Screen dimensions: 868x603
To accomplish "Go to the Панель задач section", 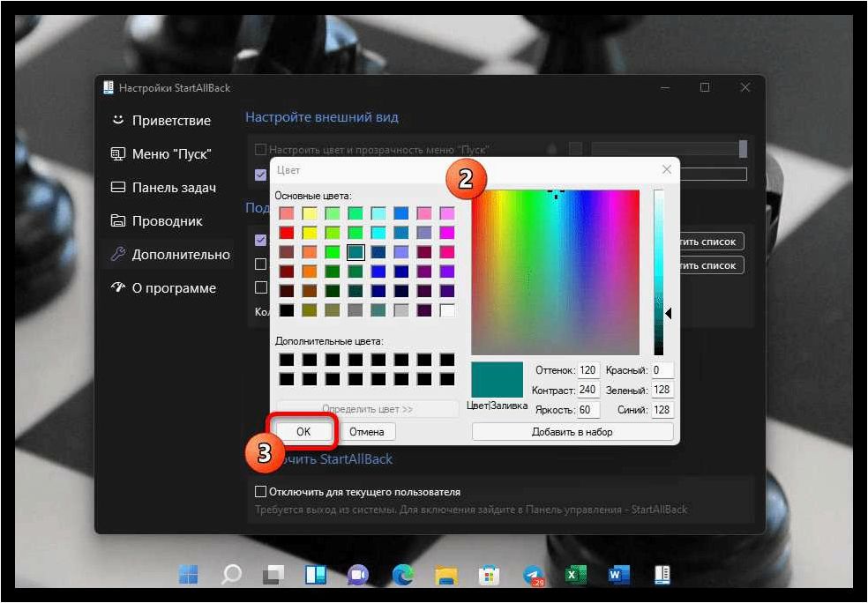I will (x=163, y=188).
